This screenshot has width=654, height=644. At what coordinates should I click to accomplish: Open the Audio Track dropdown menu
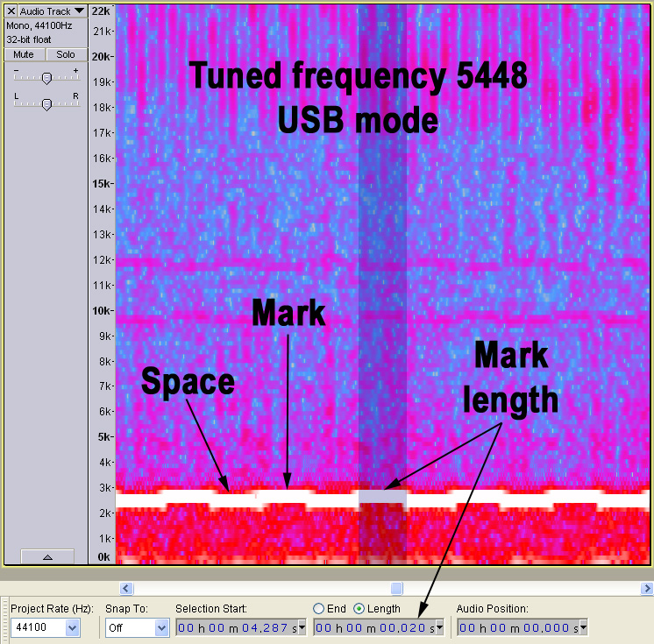click(53, 11)
